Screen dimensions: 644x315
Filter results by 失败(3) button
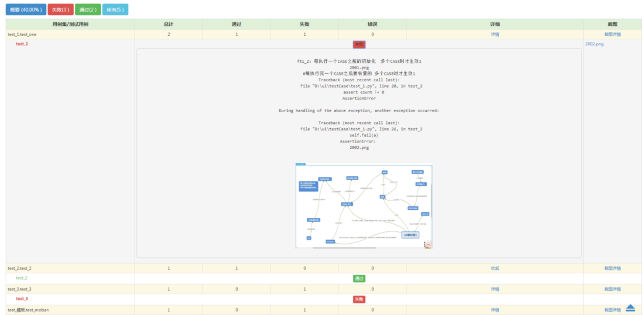pyautogui.click(x=61, y=10)
